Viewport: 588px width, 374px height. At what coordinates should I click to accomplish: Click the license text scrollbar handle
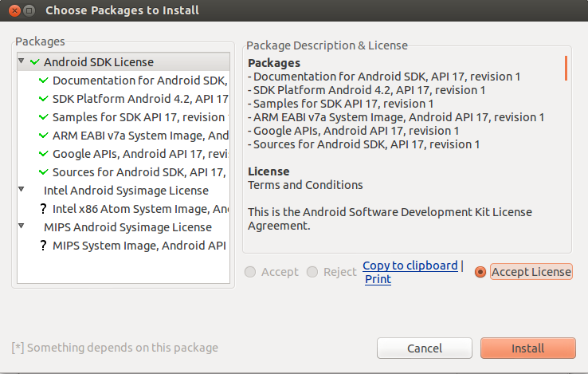coord(566,68)
